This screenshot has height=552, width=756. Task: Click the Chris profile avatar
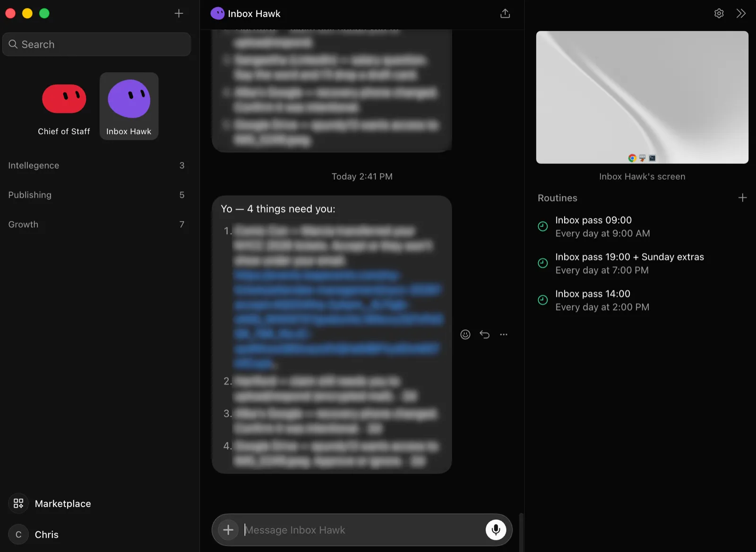[x=18, y=535]
